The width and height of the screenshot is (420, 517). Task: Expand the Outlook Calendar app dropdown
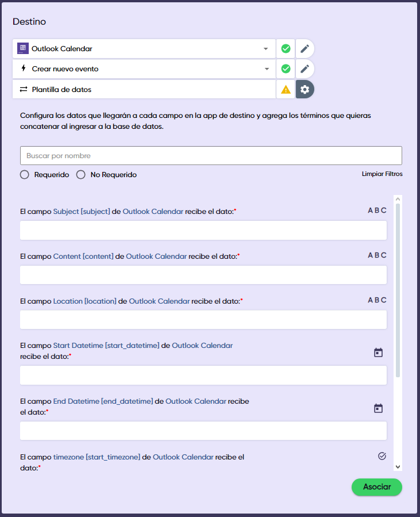point(265,49)
